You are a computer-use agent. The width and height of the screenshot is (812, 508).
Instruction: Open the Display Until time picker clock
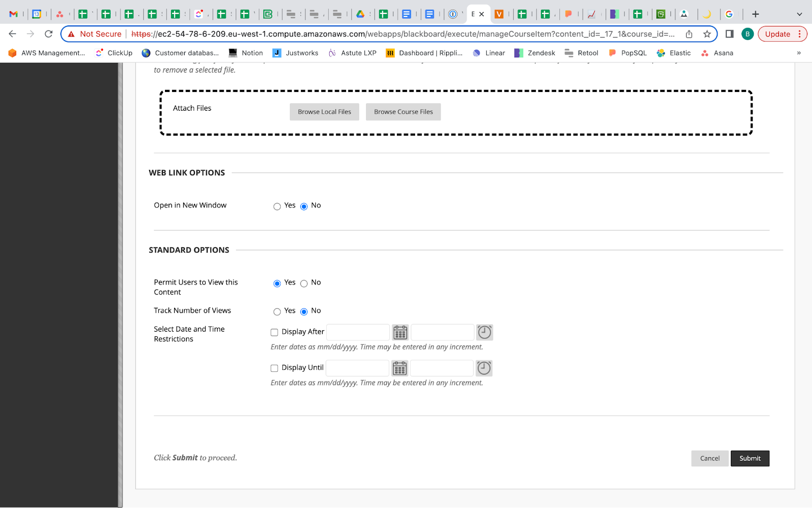[x=484, y=368]
